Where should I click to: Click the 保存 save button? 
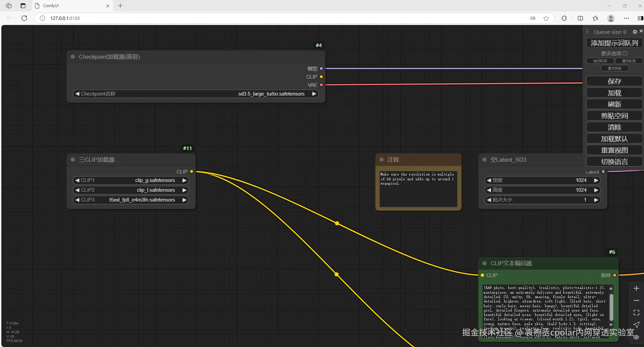tap(614, 81)
